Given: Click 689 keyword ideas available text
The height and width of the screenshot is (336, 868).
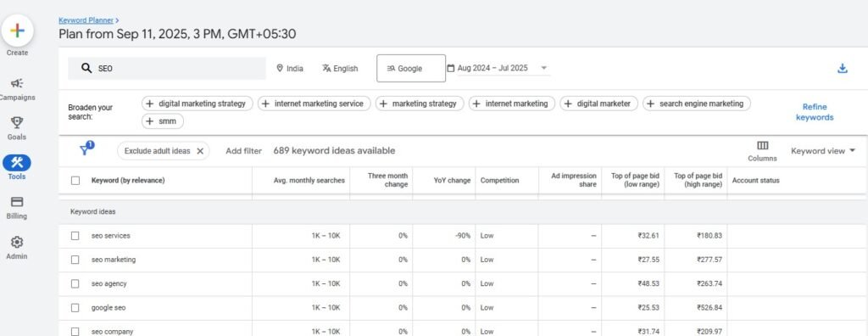Looking at the screenshot, I should [x=334, y=151].
